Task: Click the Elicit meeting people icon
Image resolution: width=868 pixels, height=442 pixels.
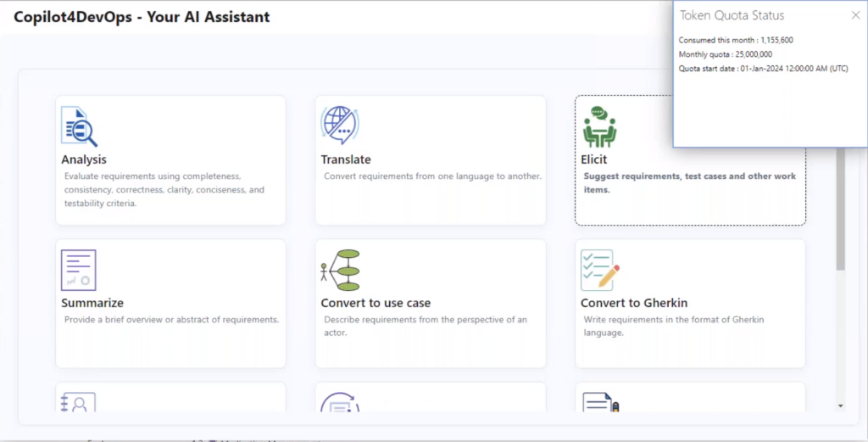Action: click(599, 127)
